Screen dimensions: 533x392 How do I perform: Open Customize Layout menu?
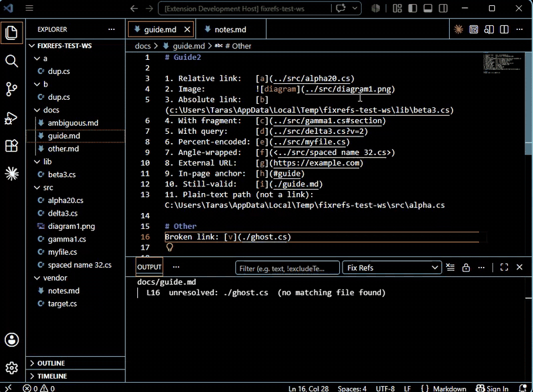click(397, 8)
